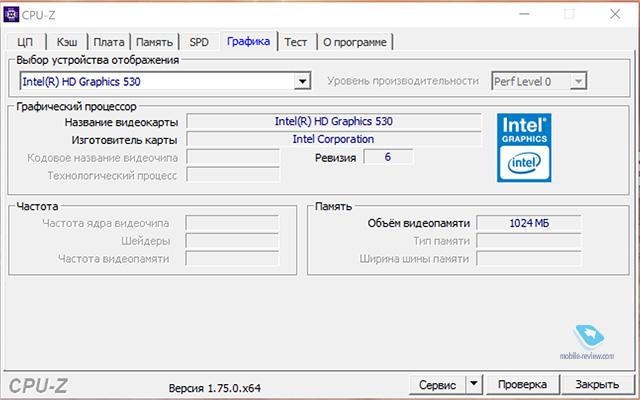Click the Intel Graphics logo
Image resolution: width=640 pixels, height=400 pixels.
click(x=524, y=148)
